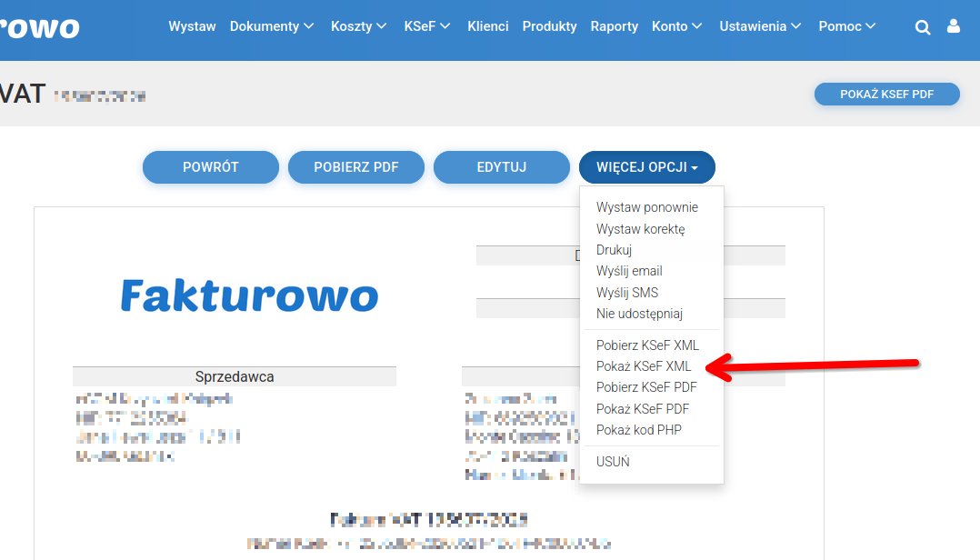This screenshot has width=980, height=560.
Task: Click the Fakturowo logo on invoice
Action: [x=249, y=295]
